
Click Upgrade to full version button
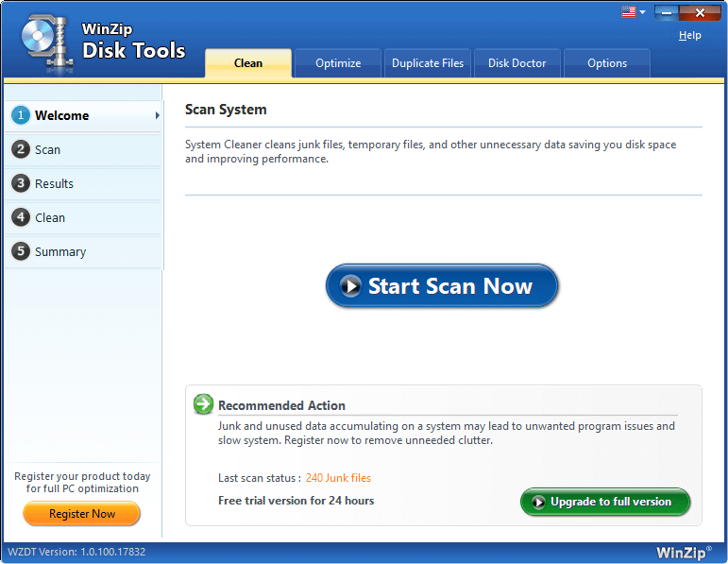click(605, 502)
